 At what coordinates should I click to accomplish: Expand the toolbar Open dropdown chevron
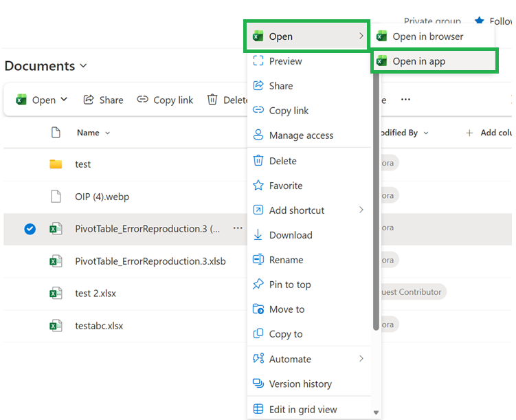coord(64,99)
